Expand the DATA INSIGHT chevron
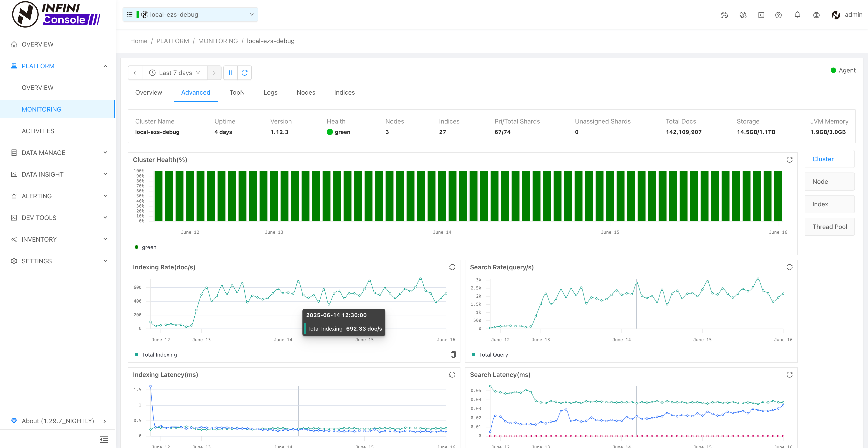The height and width of the screenshot is (448, 868). click(106, 174)
